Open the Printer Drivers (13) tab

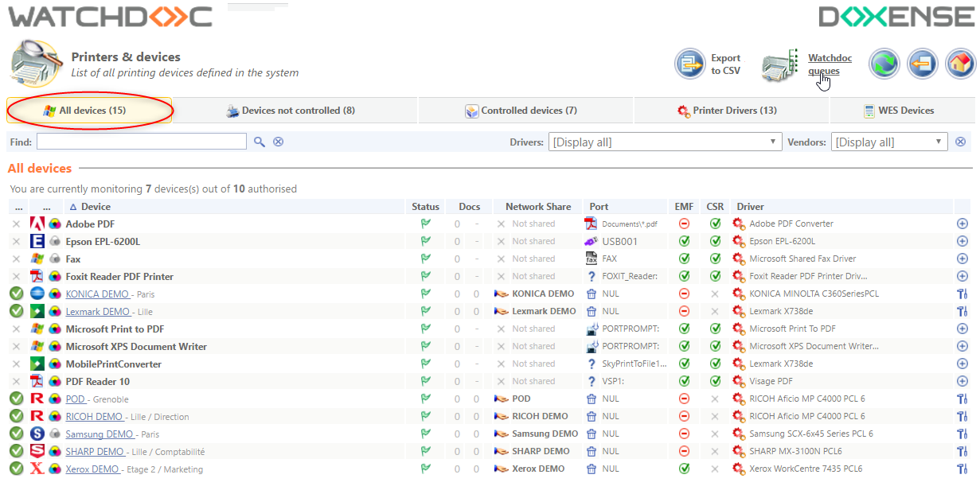pyautogui.click(x=731, y=111)
